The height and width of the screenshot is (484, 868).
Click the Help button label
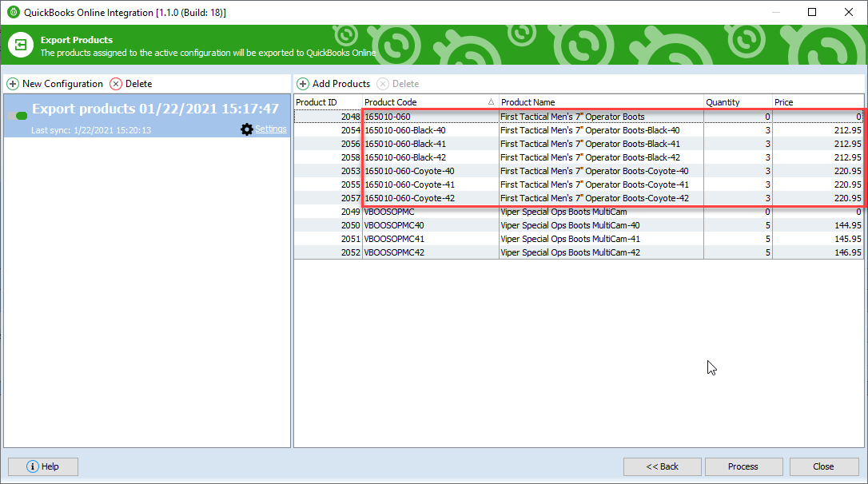pos(50,466)
